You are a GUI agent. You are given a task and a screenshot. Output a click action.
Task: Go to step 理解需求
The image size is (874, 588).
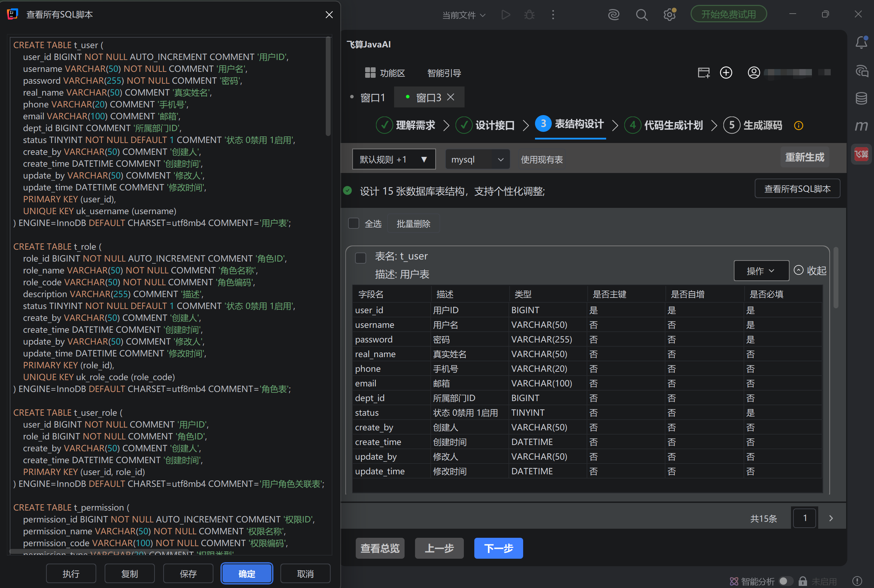coord(405,125)
